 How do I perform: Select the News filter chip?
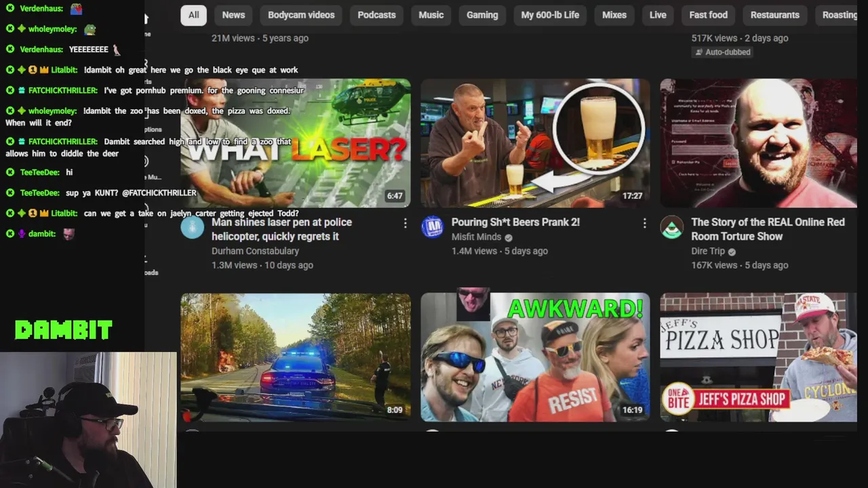click(233, 15)
